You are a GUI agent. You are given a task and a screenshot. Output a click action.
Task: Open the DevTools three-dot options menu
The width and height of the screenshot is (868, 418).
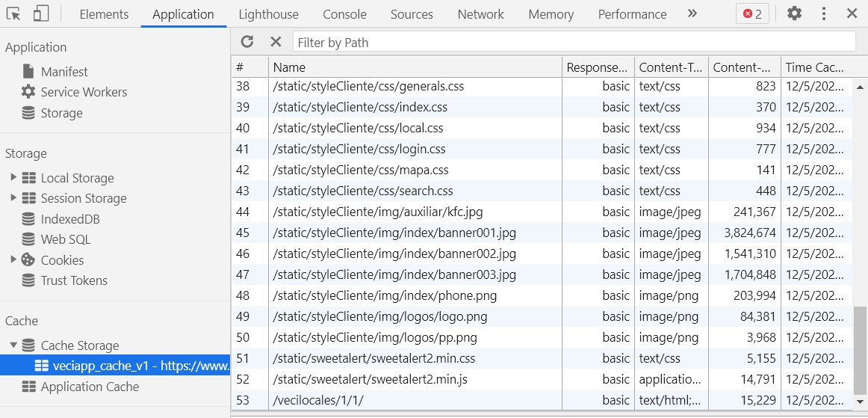pyautogui.click(x=824, y=13)
